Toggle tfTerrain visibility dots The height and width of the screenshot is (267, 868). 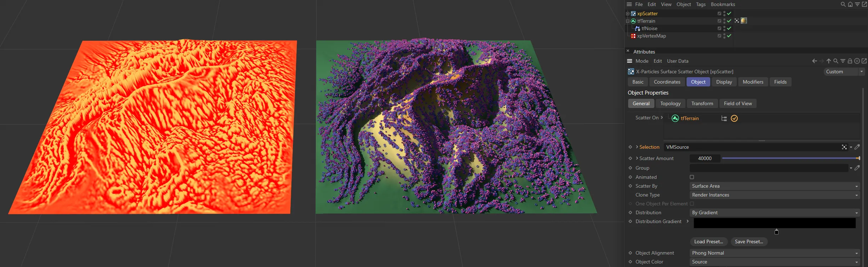pyautogui.click(x=724, y=21)
